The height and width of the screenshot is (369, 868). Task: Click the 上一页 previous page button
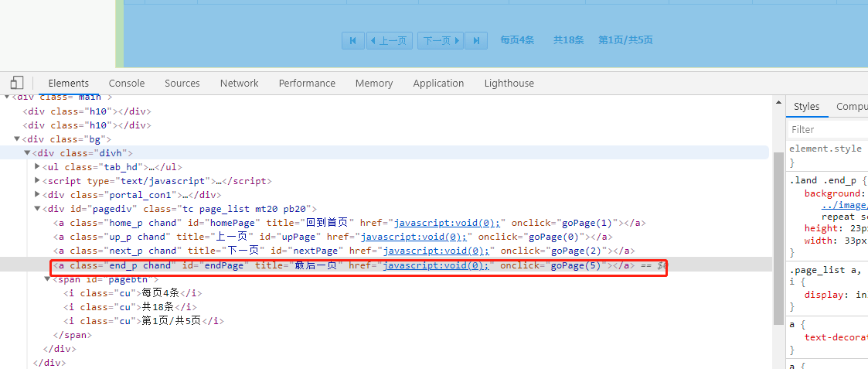389,40
